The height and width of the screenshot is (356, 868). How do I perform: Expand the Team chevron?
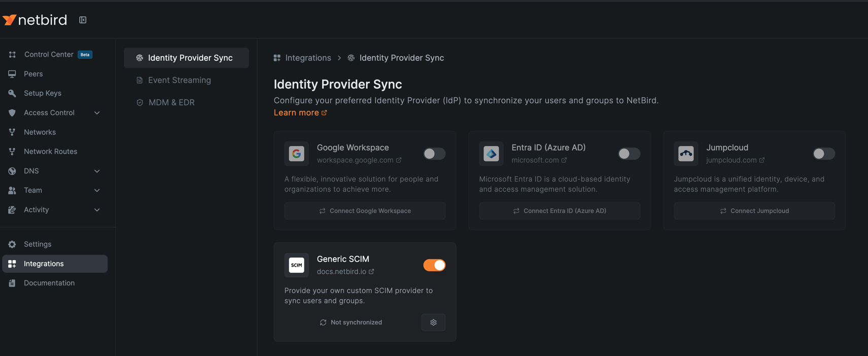coord(97,190)
